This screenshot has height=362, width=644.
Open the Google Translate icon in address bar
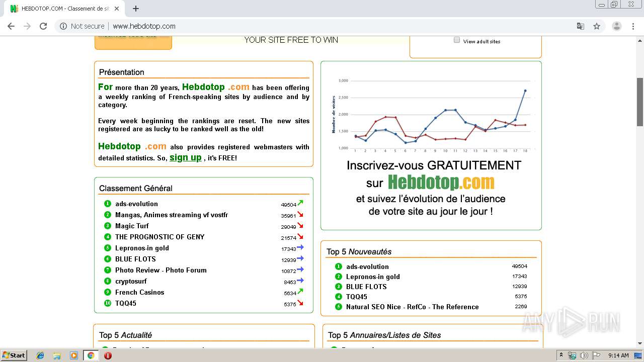(x=581, y=26)
